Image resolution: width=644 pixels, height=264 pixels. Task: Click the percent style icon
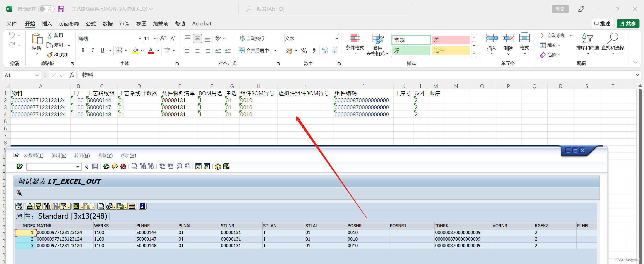point(304,51)
